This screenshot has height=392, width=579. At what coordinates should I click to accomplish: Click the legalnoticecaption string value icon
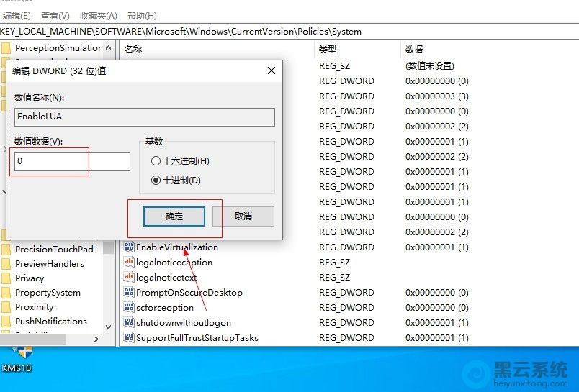128,262
